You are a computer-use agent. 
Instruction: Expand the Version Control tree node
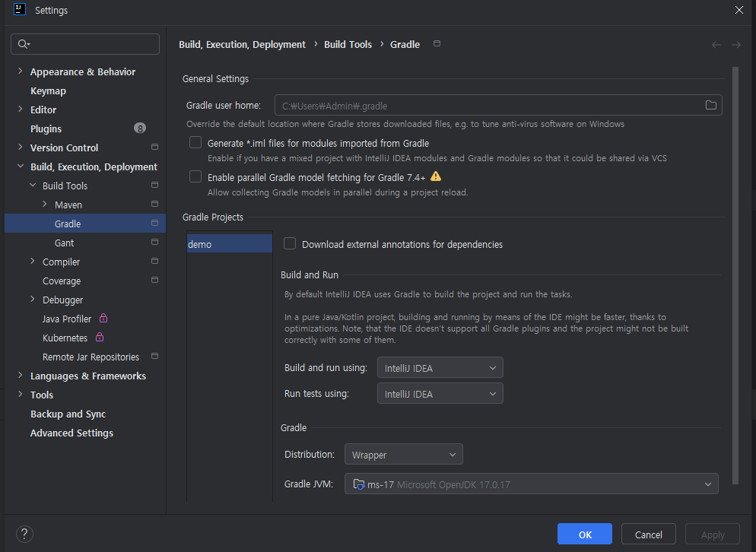(x=21, y=148)
